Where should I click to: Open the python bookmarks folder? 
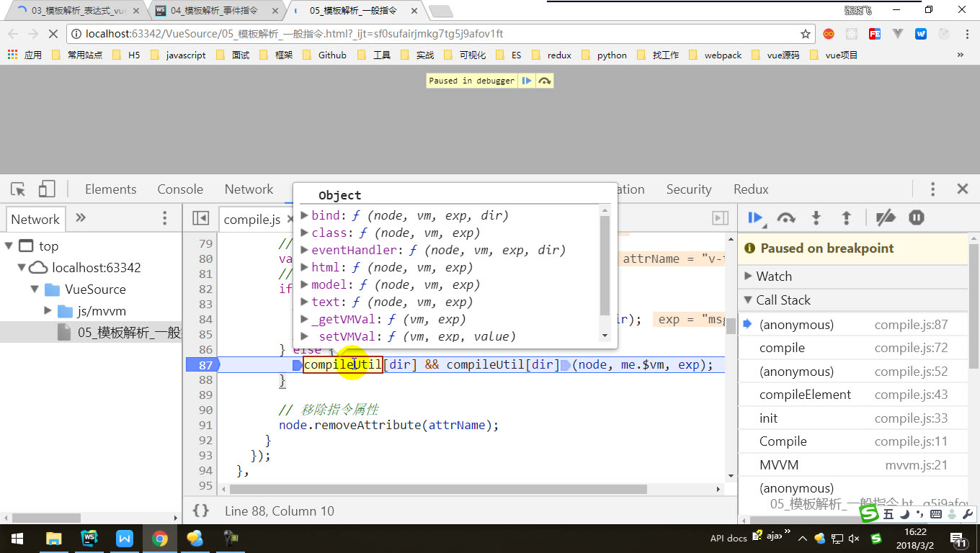604,55
